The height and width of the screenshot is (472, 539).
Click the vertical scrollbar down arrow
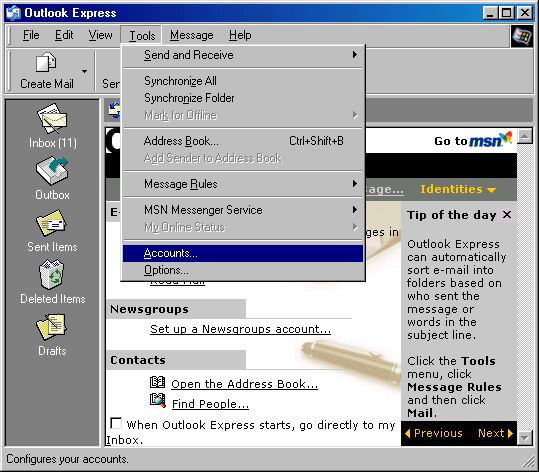tap(525, 438)
